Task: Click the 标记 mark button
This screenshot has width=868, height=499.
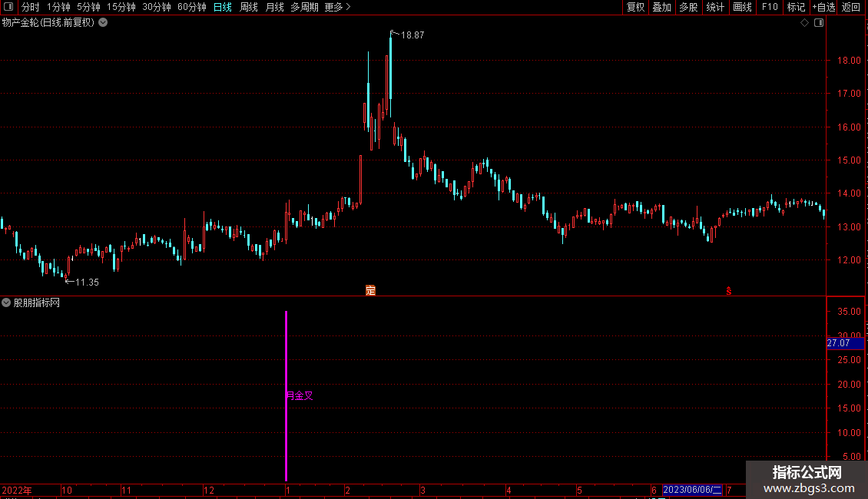Action: (x=796, y=7)
